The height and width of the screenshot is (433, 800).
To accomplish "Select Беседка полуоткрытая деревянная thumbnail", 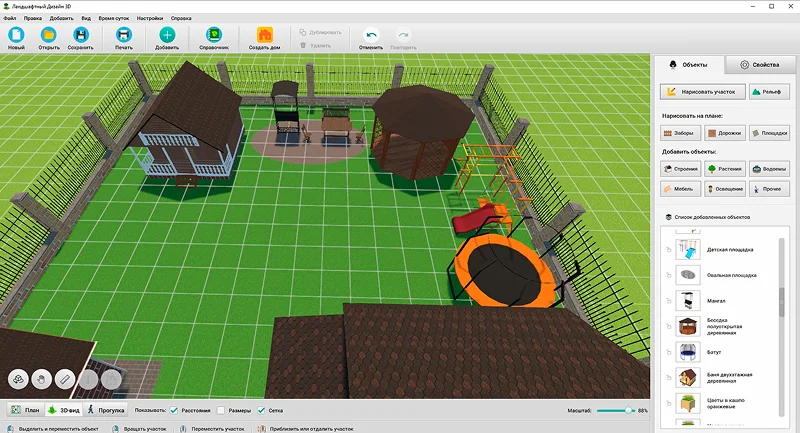I will pyautogui.click(x=688, y=326).
